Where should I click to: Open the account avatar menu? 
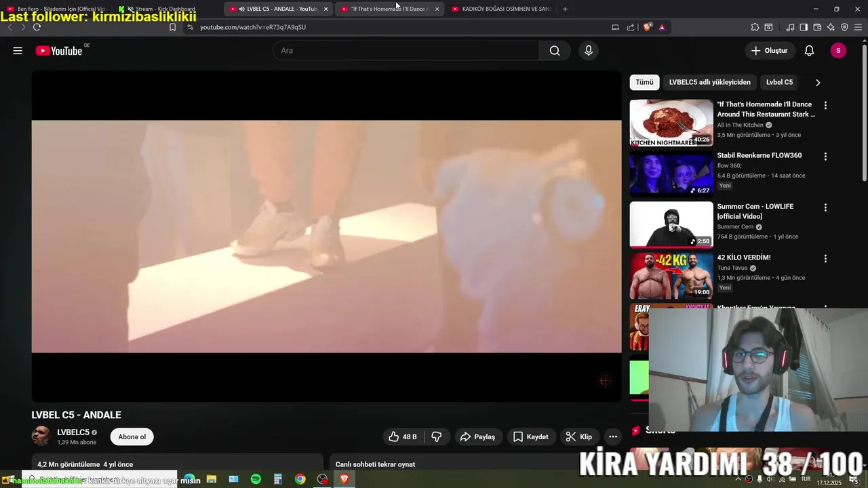click(838, 51)
